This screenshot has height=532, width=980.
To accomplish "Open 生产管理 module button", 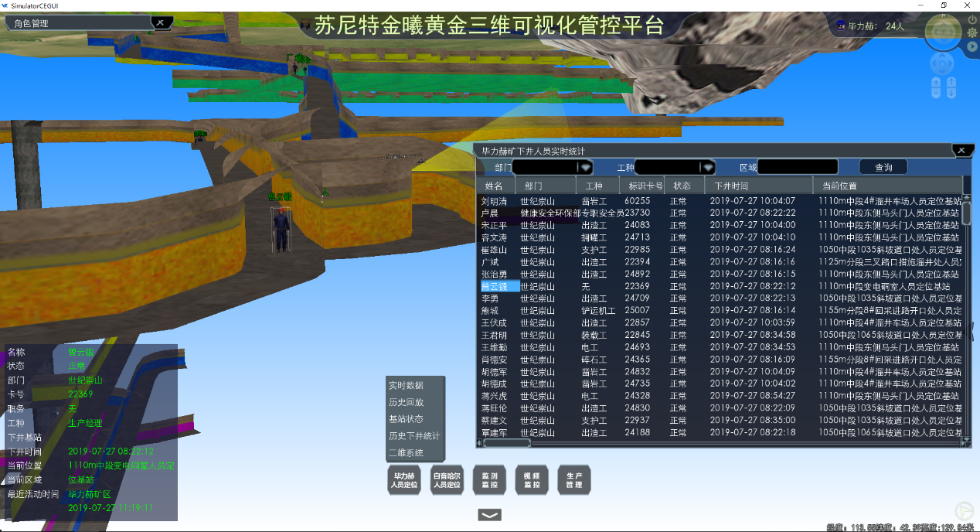I will point(573,480).
